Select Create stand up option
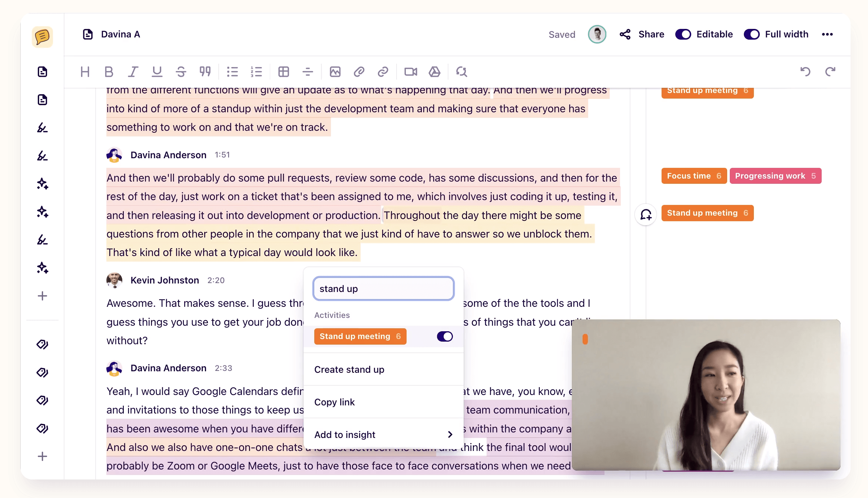The width and height of the screenshot is (868, 498). pos(349,369)
